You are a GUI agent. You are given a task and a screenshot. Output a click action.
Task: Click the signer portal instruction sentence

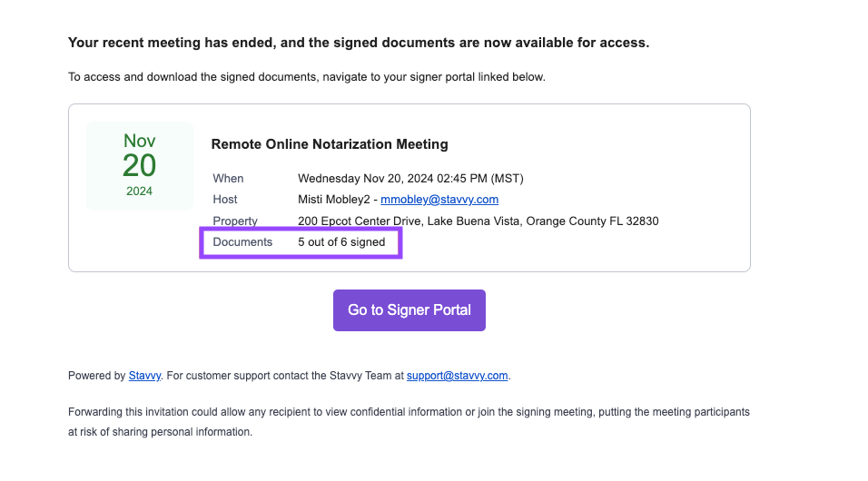pos(307,77)
